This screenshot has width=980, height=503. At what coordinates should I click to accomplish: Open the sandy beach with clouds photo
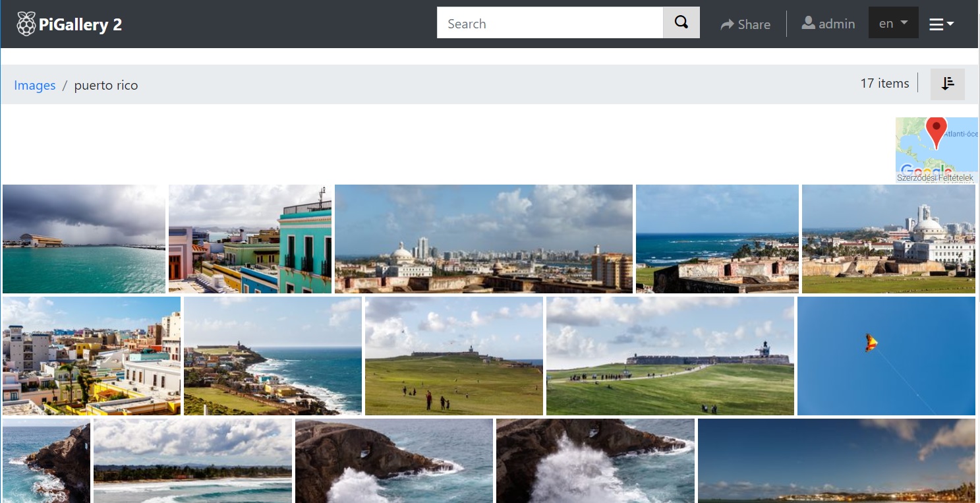click(x=192, y=461)
